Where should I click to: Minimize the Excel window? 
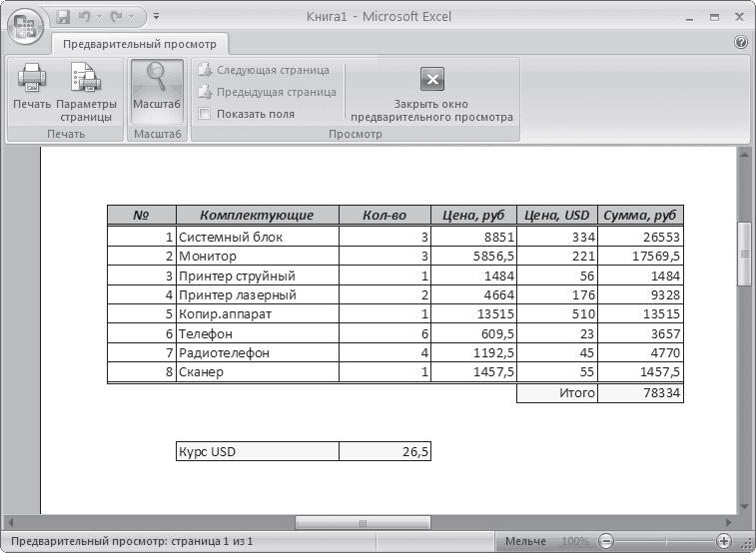690,18
